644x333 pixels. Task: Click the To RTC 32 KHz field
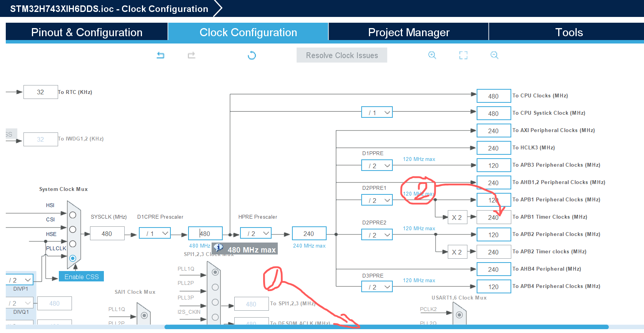[40, 92]
